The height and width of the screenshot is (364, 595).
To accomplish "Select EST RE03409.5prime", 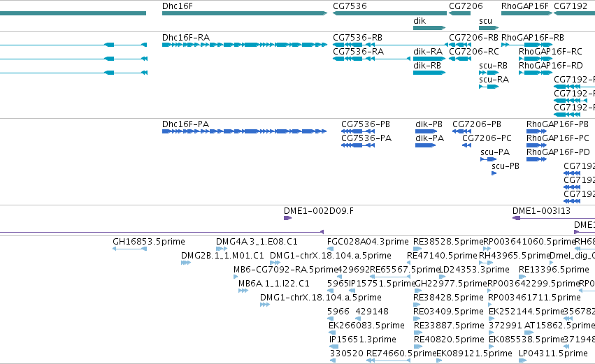I will [417, 319].
